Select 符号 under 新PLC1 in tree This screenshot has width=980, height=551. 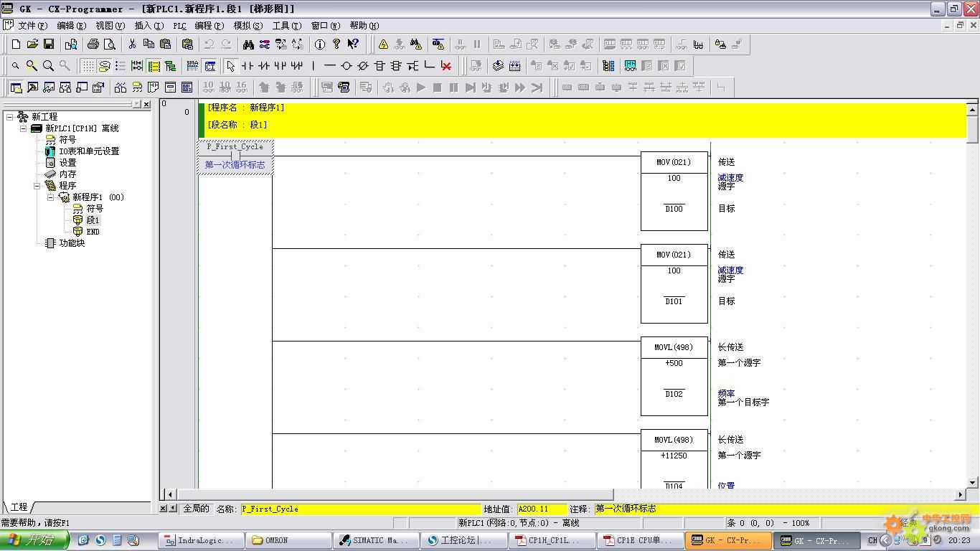point(67,140)
